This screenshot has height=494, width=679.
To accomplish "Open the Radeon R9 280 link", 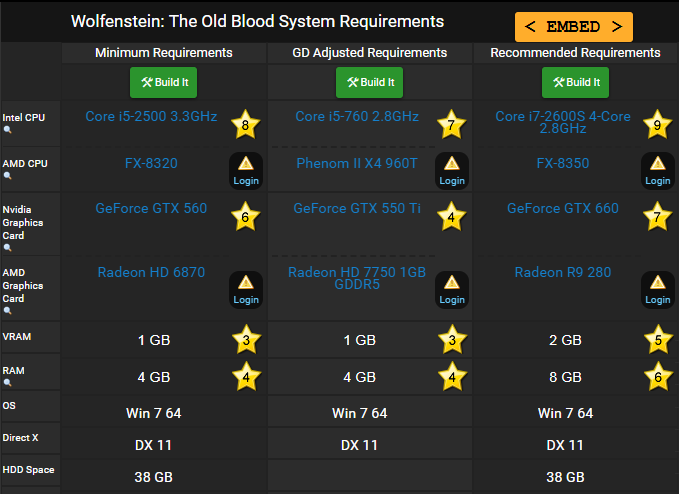I will [563, 272].
